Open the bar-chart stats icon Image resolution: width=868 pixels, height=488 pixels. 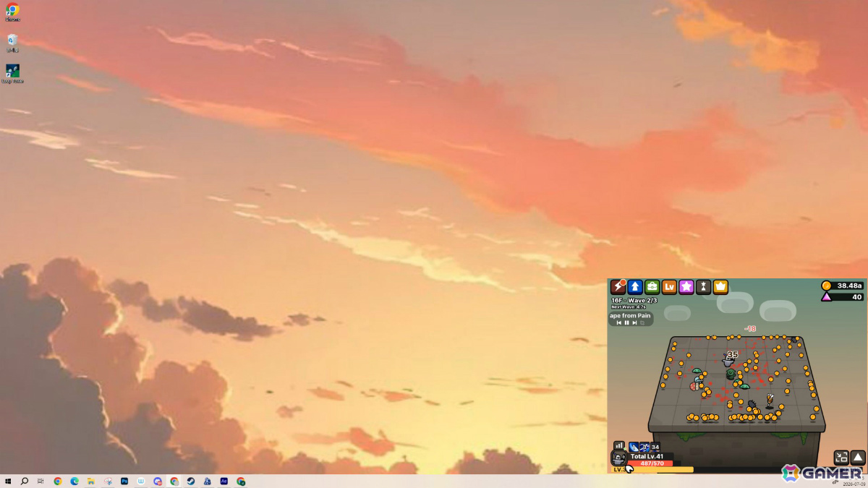coord(618,445)
